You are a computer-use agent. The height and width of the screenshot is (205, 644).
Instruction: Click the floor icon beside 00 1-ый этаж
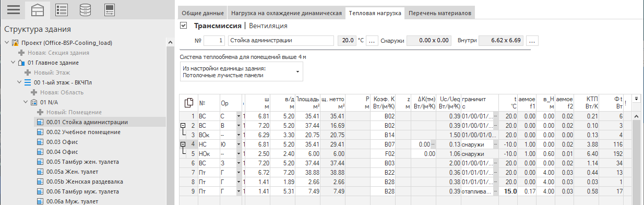(28, 82)
